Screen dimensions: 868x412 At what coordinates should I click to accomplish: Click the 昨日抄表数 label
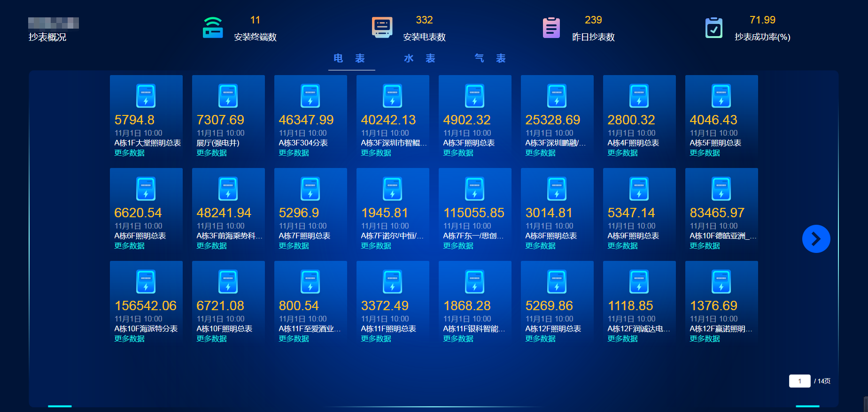594,37
